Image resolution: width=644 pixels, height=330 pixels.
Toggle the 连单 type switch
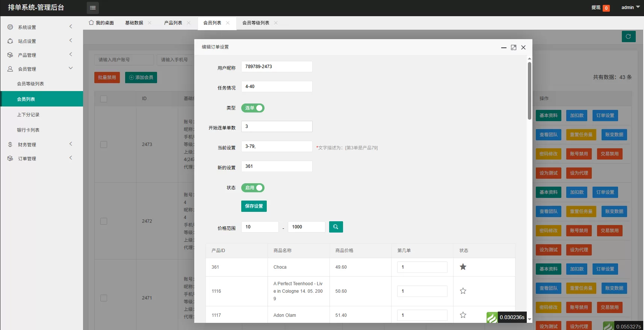[252, 108]
